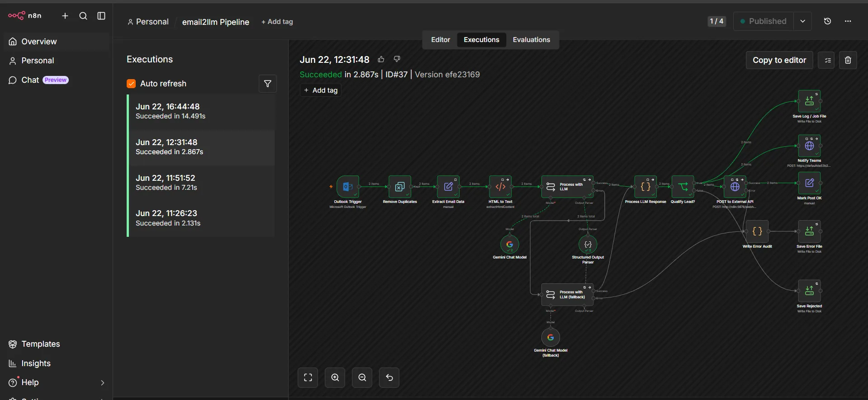Open Overview in sidebar

57,42
